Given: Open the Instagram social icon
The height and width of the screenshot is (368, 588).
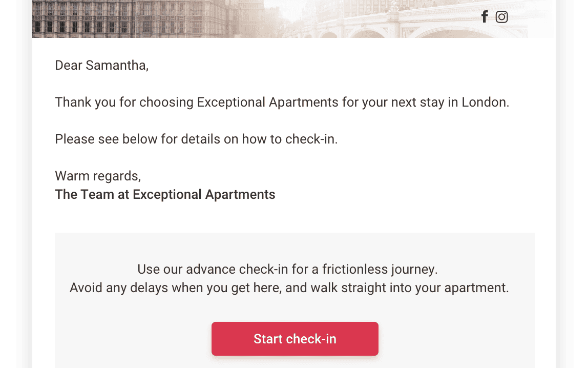Looking at the screenshot, I should [x=502, y=17].
